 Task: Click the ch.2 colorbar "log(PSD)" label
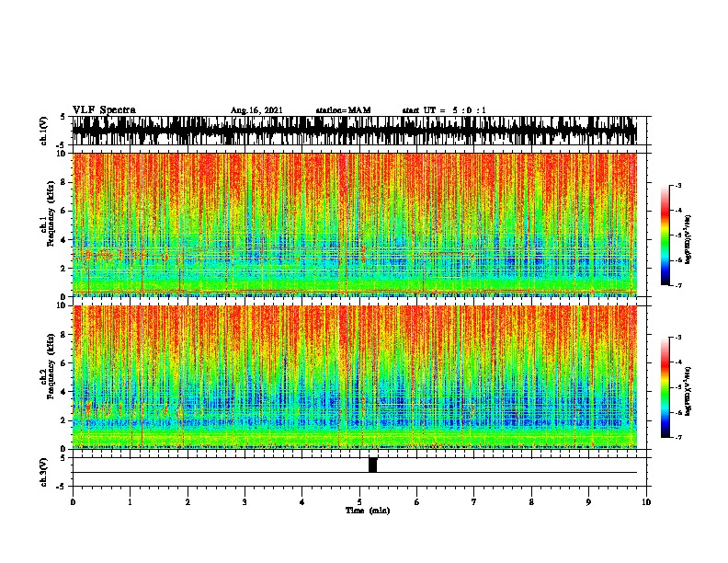[688, 392]
